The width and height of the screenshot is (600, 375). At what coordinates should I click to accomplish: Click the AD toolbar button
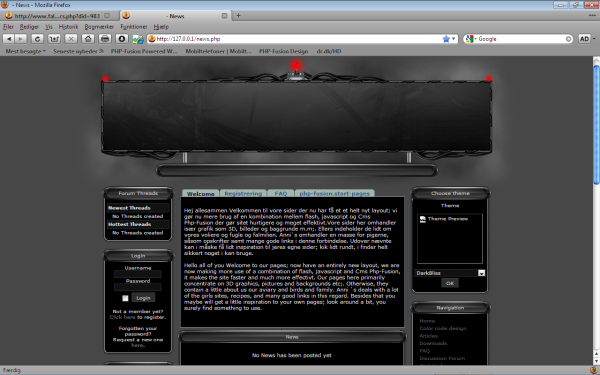584,39
